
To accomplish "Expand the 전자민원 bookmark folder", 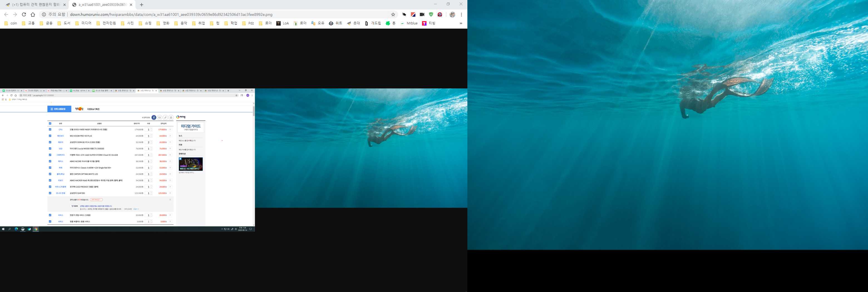I will pyautogui.click(x=106, y=23).
